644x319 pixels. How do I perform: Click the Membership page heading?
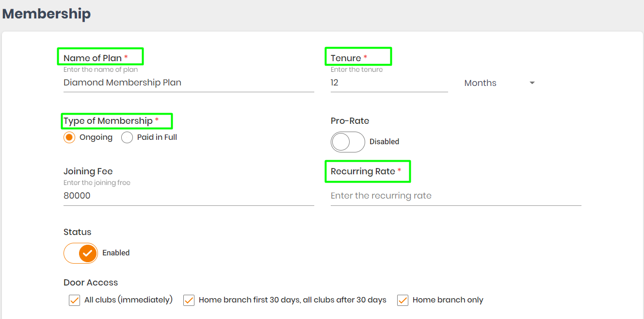pyautogui.click(x=47, y=14)
